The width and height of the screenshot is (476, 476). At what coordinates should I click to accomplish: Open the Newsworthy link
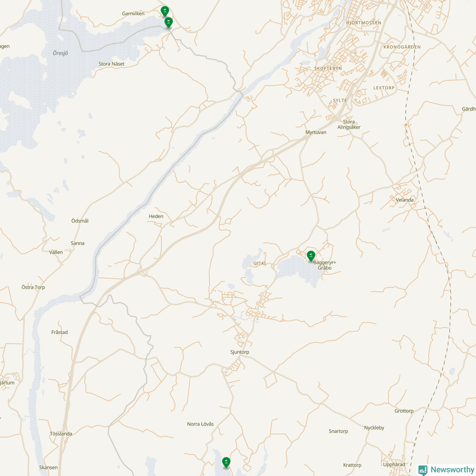pyautogui.click(x=446, y=470)
